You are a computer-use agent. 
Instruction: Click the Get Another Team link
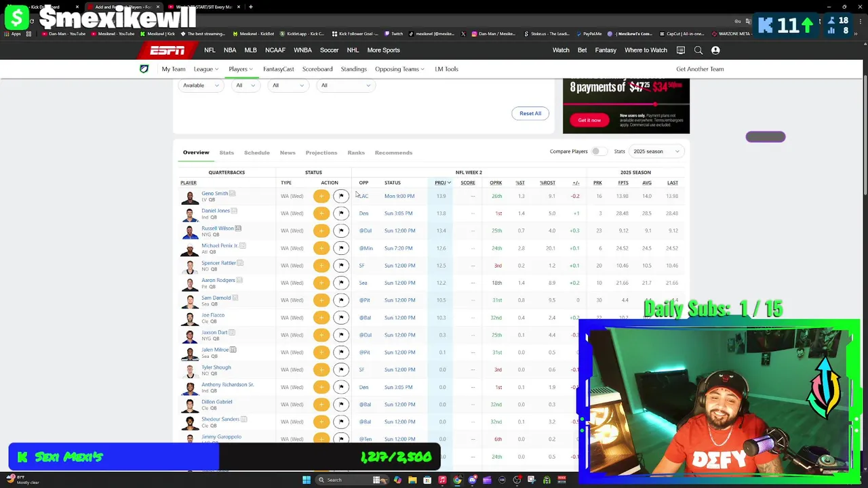point(700,69)
